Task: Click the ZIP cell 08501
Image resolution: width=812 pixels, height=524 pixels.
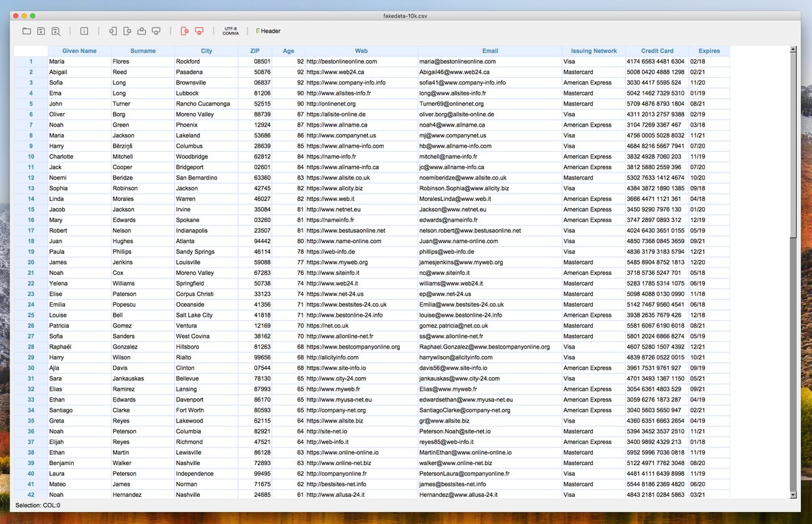Action: coord(255,62)
